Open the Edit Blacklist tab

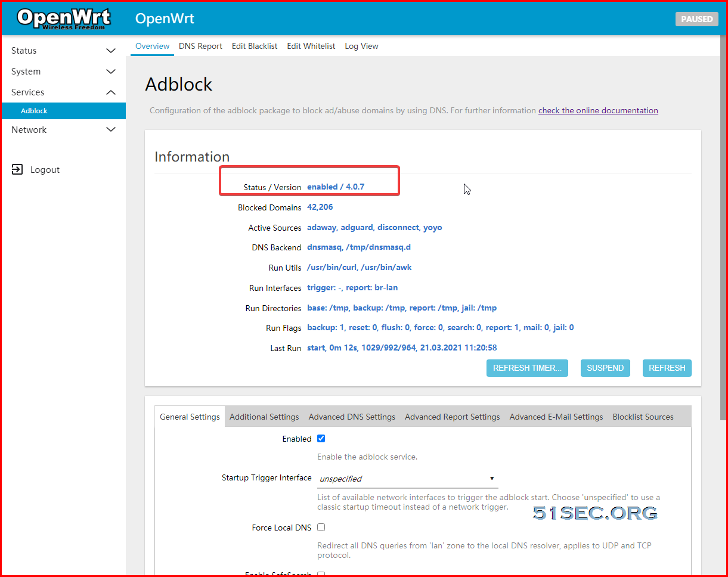255,46
